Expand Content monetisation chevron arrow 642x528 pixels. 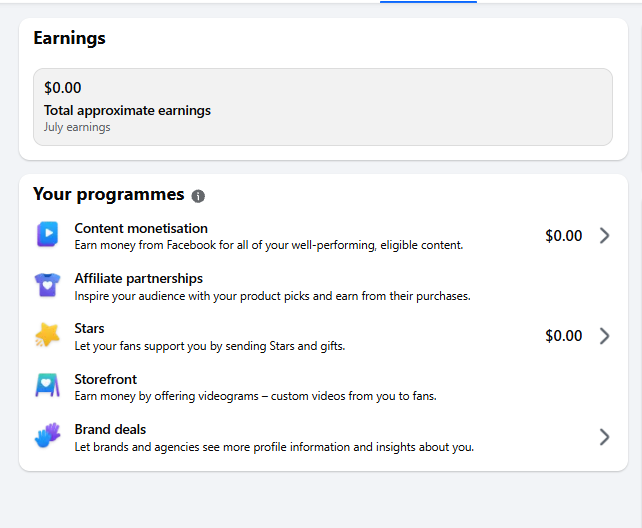605,235
